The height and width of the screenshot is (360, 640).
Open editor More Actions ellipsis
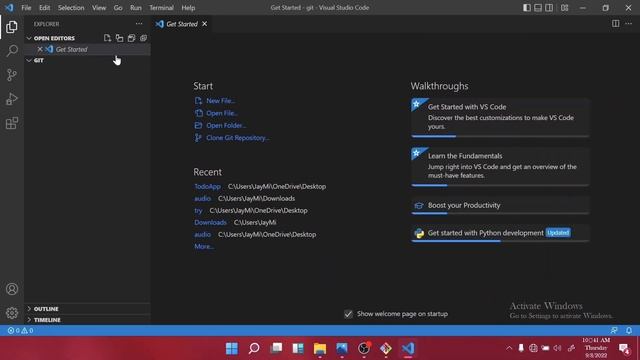629,24
